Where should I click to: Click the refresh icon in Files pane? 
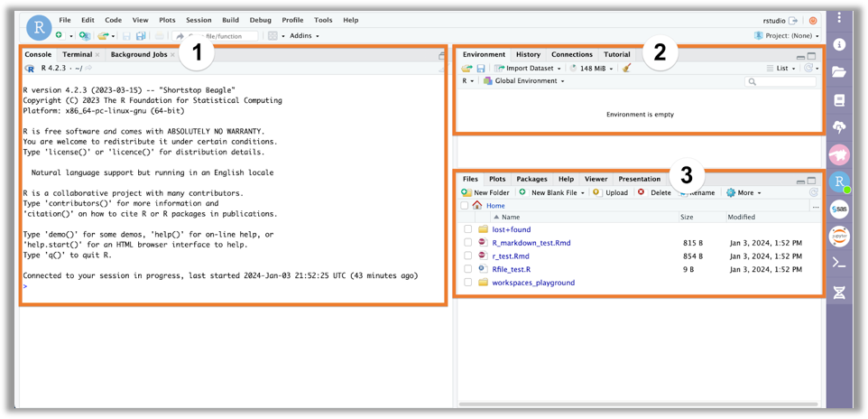(813, 192)
